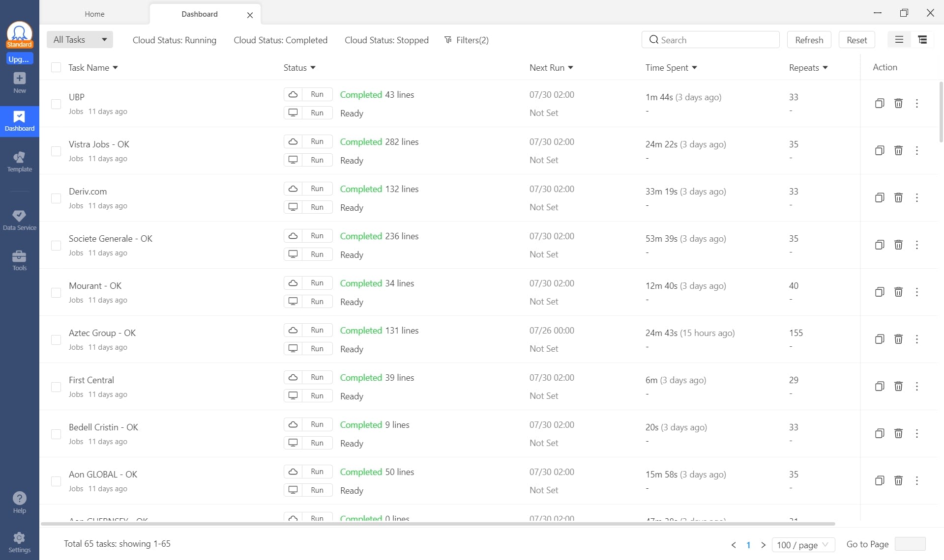Delete the Bedell Cristin - OK task
The height and width of the screenshot is (560, 944).
pyautogui.click(x=898, y=433)
